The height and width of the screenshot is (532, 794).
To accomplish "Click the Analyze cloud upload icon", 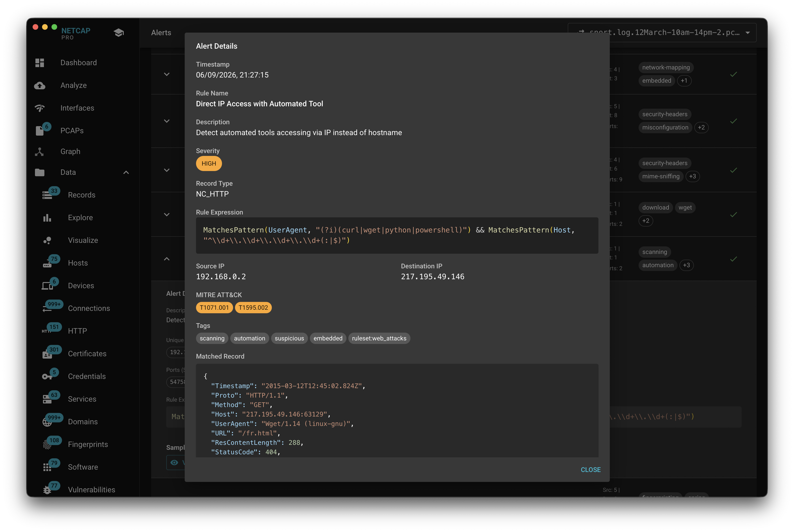I will point(40,86).
